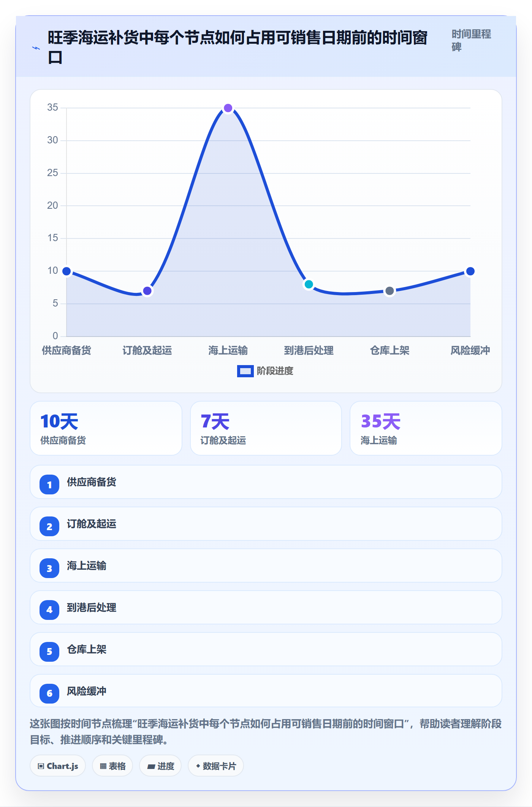The height and width of the screenshot is (807, 532).
Task: Click the 仓库上架 x-axis label
Action: click(x=389, y=350)
